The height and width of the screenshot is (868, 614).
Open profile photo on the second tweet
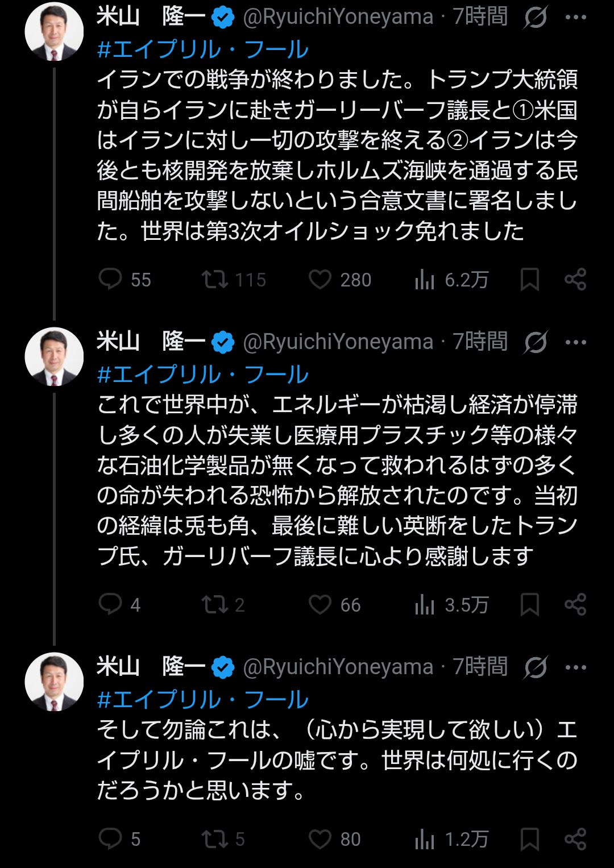click(x=55, y=356)
